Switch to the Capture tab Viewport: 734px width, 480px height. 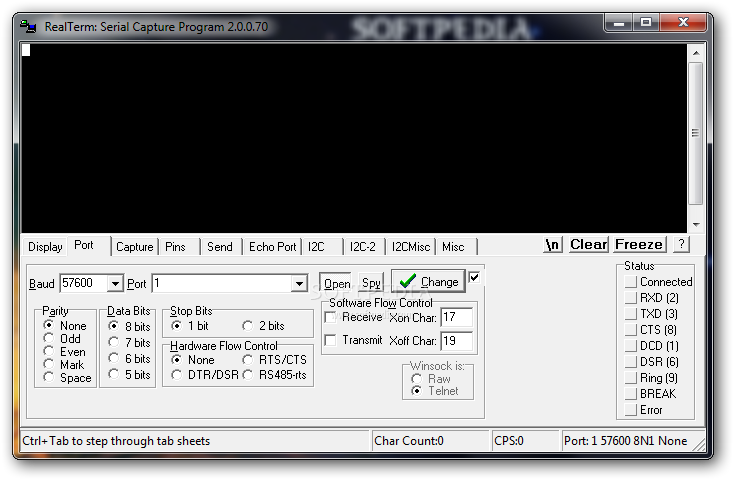click(x=134, y=247)
